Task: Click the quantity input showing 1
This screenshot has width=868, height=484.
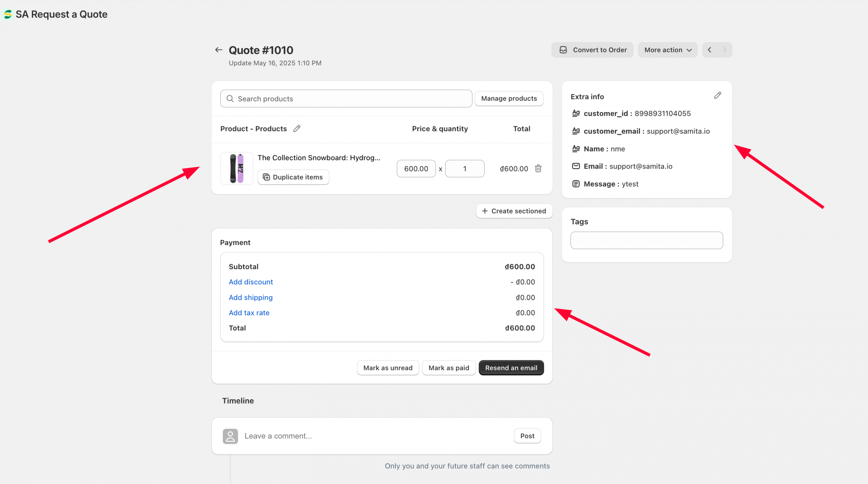Action: point(465,168)
